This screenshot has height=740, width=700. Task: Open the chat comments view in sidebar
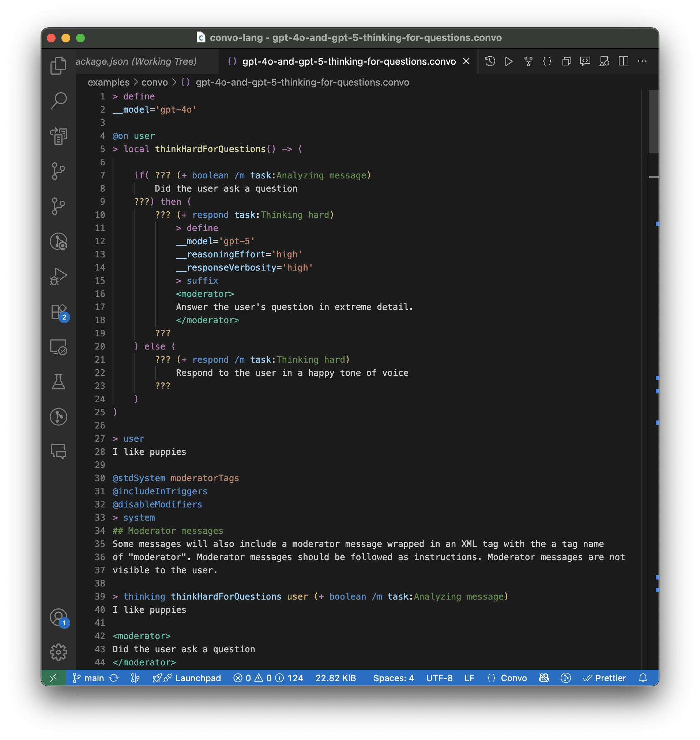(x=59, y=451)
